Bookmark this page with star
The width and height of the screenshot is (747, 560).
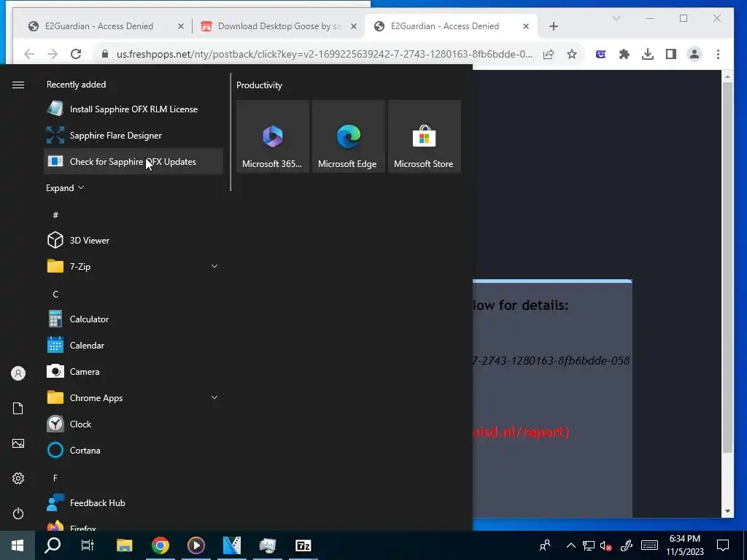pyautogui.click(x=572, y=54)
